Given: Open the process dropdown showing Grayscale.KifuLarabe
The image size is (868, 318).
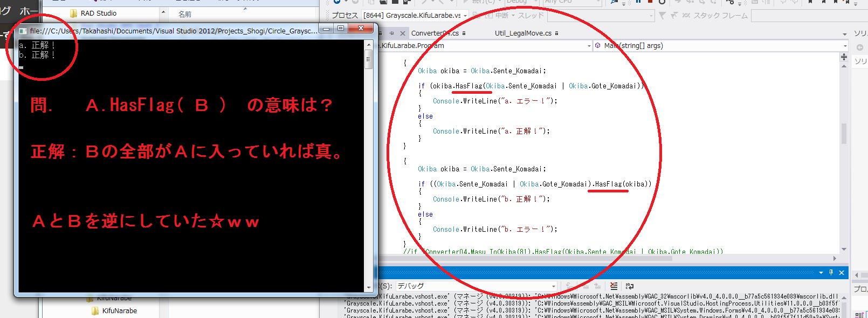Looking at the screenshot, I should (x=415, y=16).
